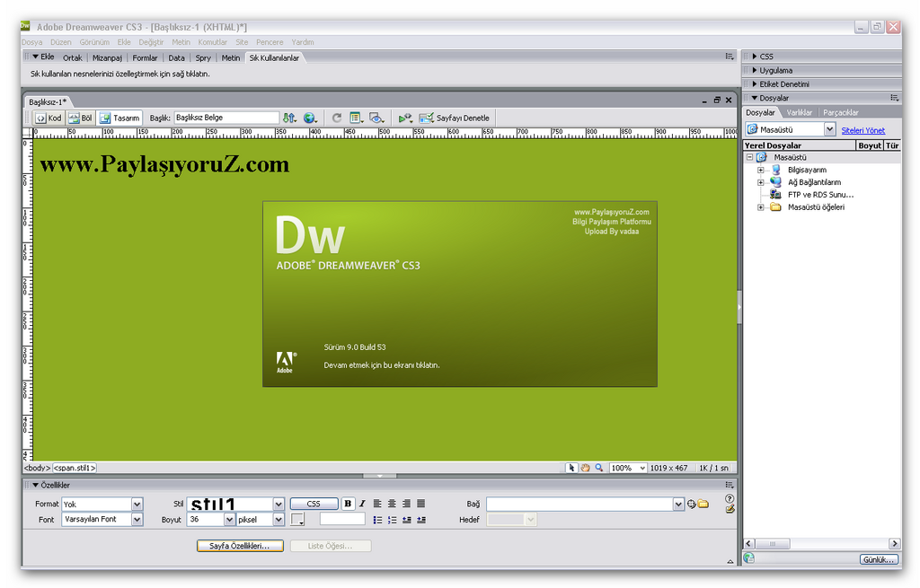Click Validate markup icon

click(405, 118)
